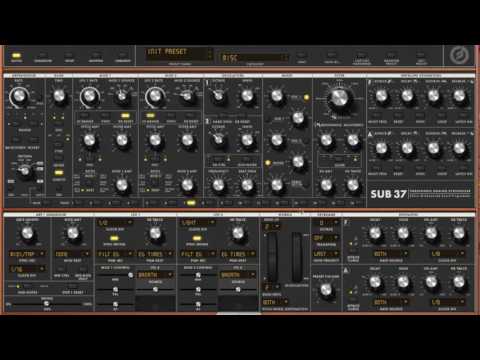Click the filter envelope Attack knob
The width and height of the screenshot is (480, 360).
[381, 96]
